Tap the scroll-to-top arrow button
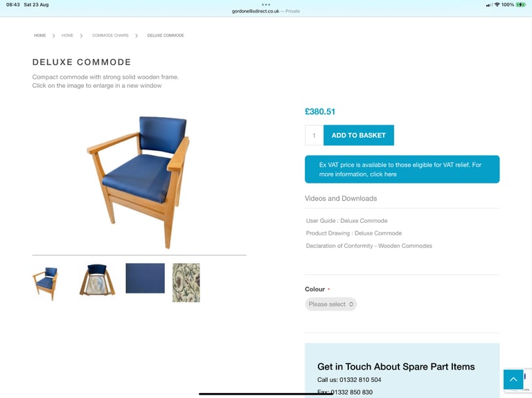This screenshot has height=398, width=532. coord(513,379)
